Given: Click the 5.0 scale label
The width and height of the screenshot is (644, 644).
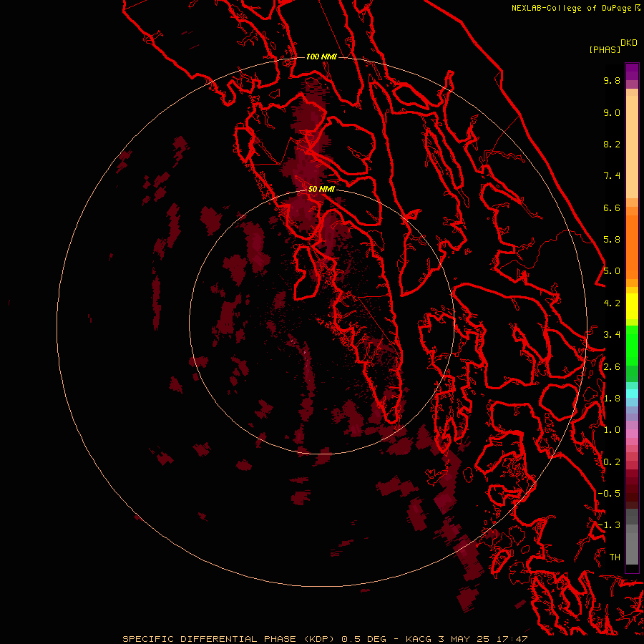Looking at the screenshot, I should click(612, 271).
